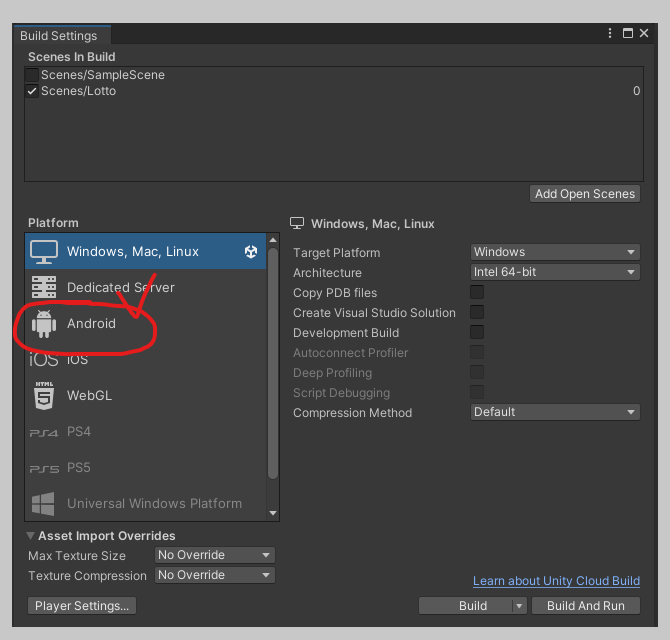Click the monitor icon in settings header
This screenshot has width=670, height=640.
(x=297, y=223)
